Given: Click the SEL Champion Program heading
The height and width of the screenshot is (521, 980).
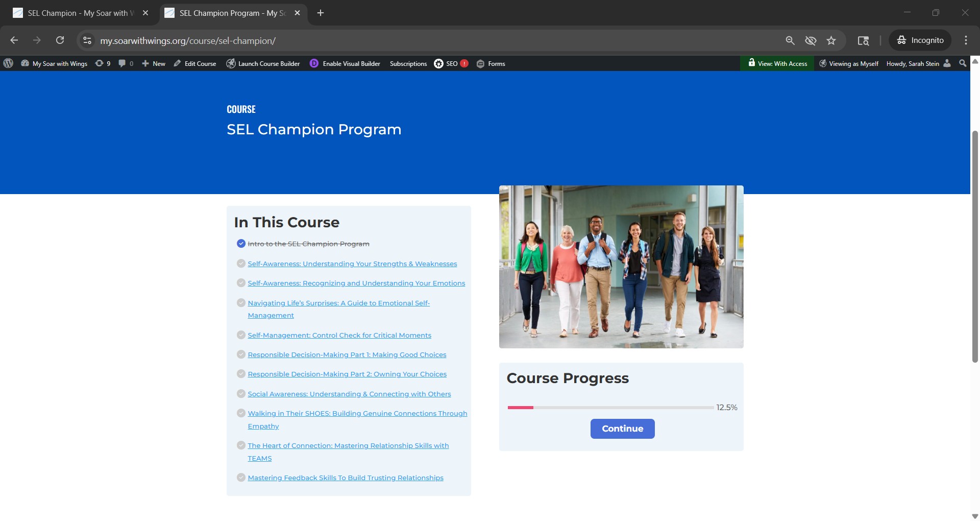Looking at the screenshot, I should pos(314,130).
